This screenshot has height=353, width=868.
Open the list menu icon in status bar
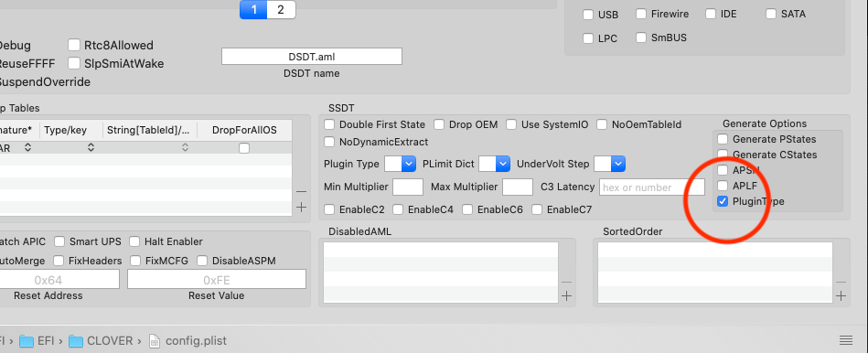(x=845, y=339)
